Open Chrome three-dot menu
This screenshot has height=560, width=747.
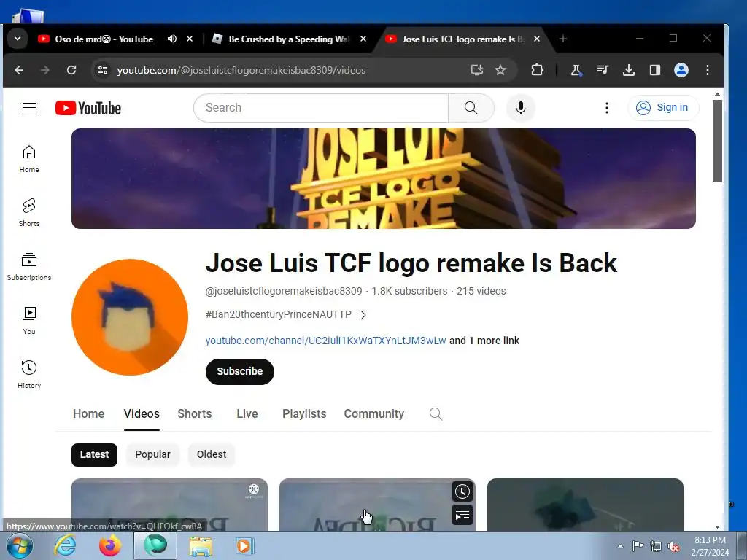click(708, 70)
